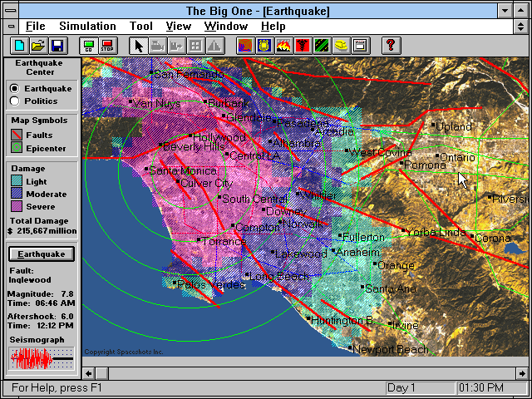Image resolution: width=532 pixels, height=399 pixels.
Task: Click the seismograph waveform display
Action: pyautogui.click(x=42, y=357)
